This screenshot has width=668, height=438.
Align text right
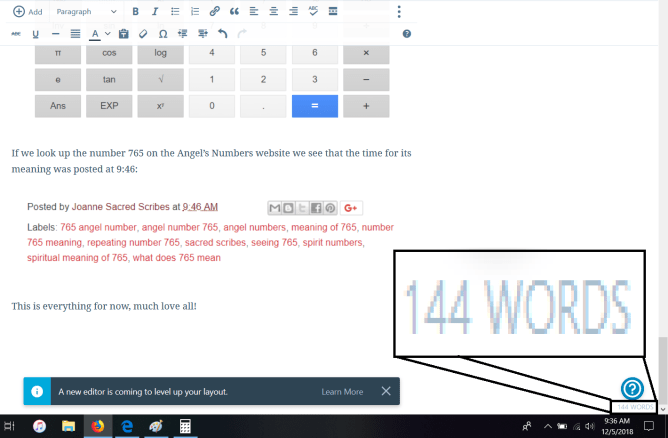[293, 12]
